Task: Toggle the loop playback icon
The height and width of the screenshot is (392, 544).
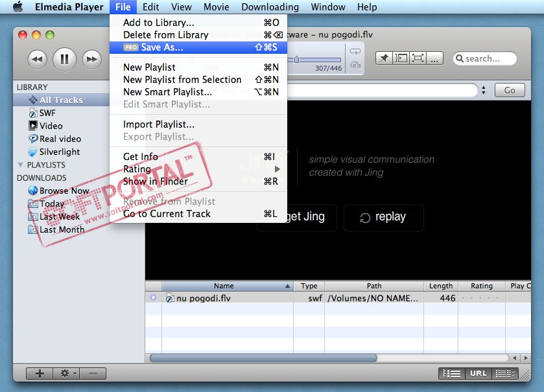Action: coord(355,52)
